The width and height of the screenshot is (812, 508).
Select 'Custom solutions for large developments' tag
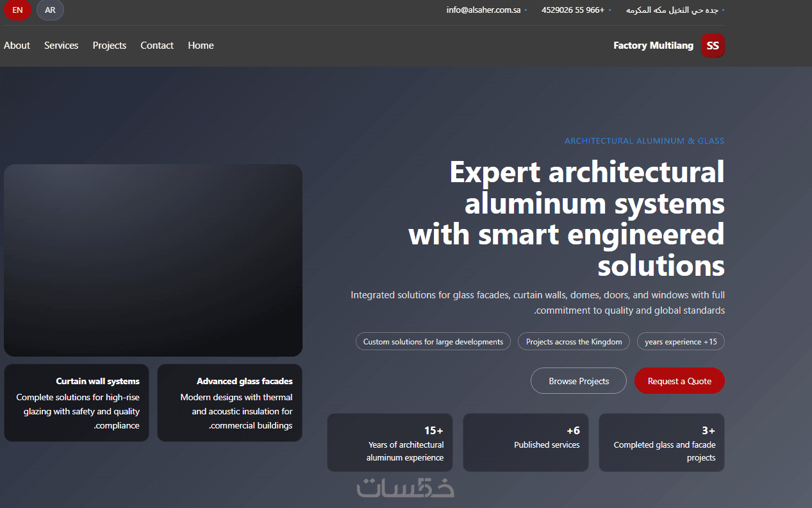point(433,342)
